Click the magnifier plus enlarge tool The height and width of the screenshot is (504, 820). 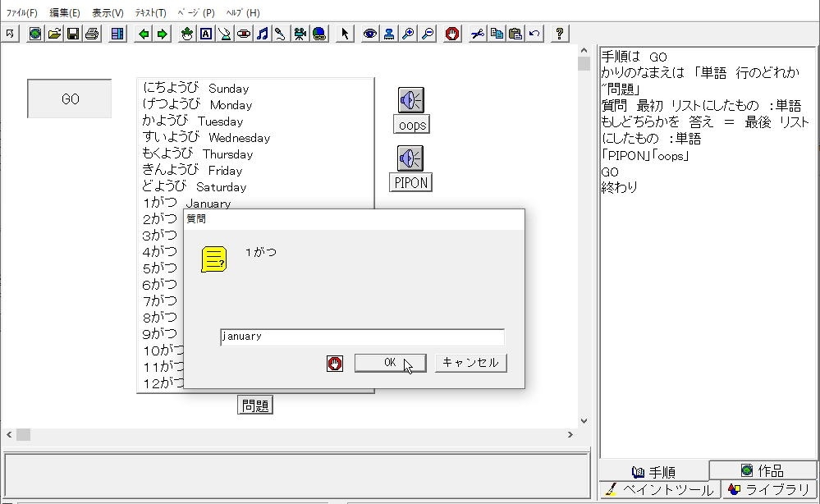408,34
